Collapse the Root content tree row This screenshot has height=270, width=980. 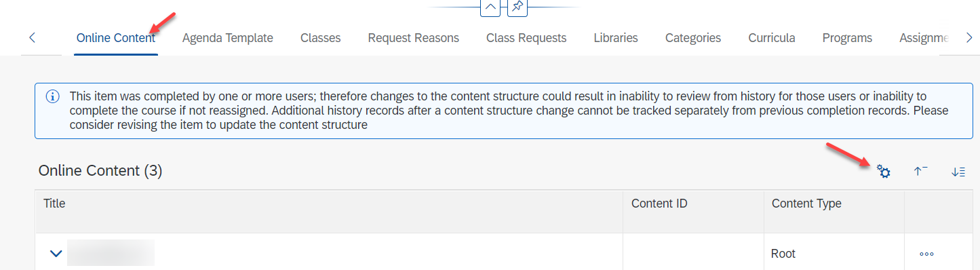56,254
